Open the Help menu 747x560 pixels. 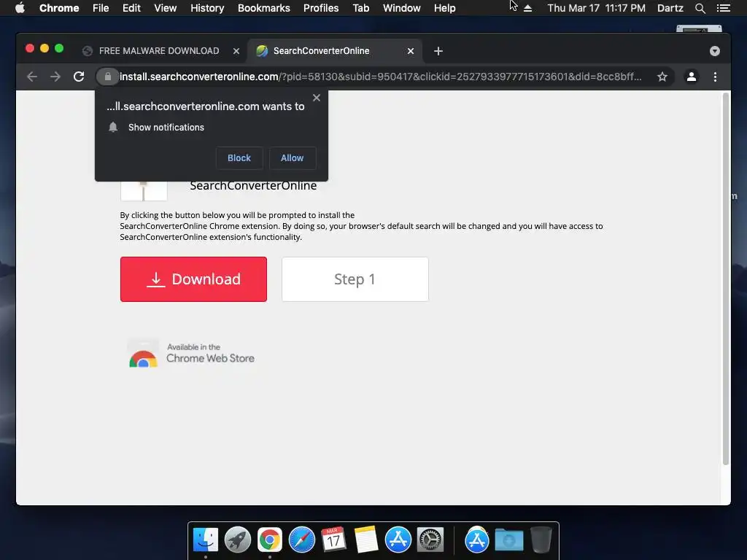click(444, 8)
